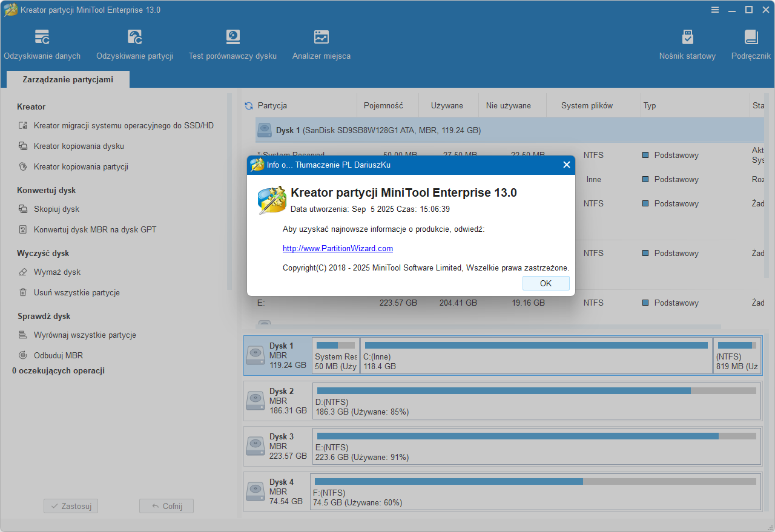Image resolution: width=775 pixels, height=532 pixels.
Task: Sort by the Pojemność column header
Action: click(x=383, y=106)
